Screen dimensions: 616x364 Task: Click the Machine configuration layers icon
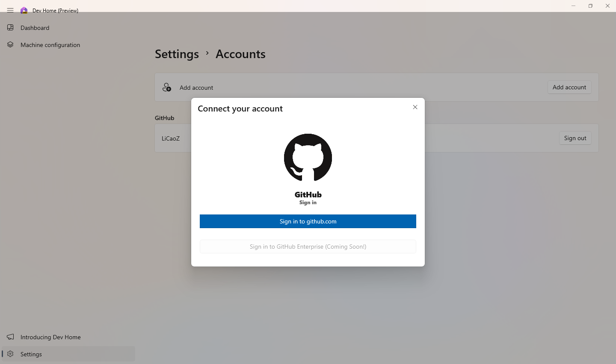point(10,44)
